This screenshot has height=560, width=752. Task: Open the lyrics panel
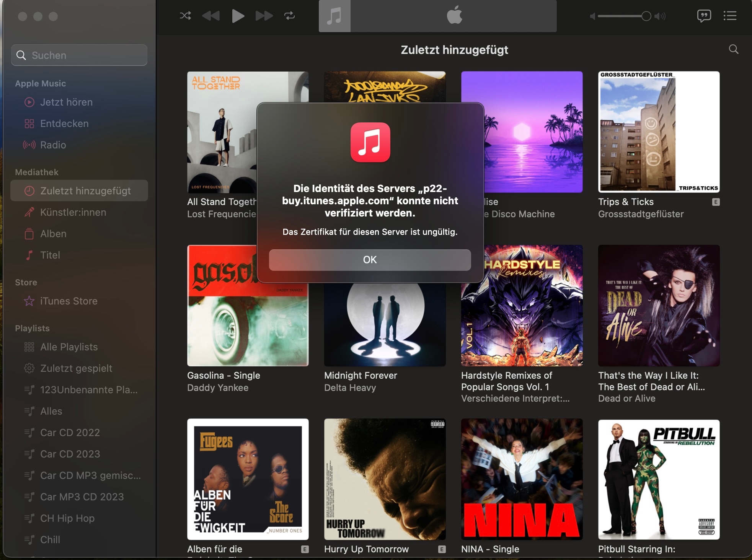coord(704,16)
